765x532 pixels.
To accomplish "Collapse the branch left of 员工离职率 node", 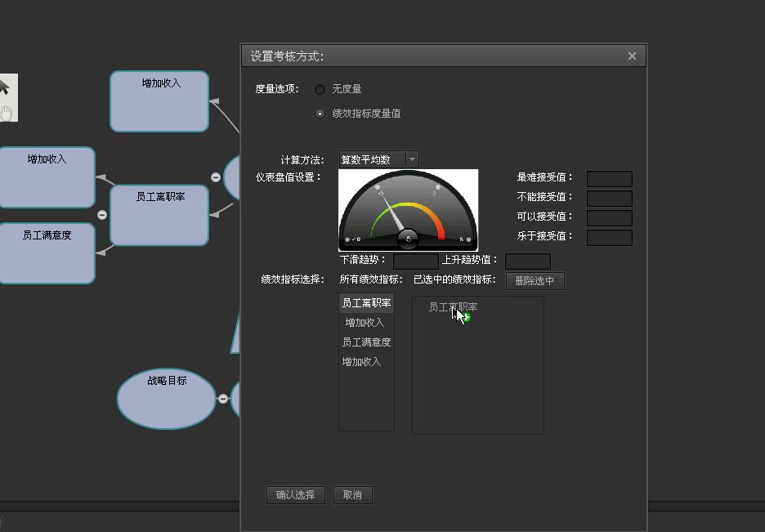I will [102, 215].
